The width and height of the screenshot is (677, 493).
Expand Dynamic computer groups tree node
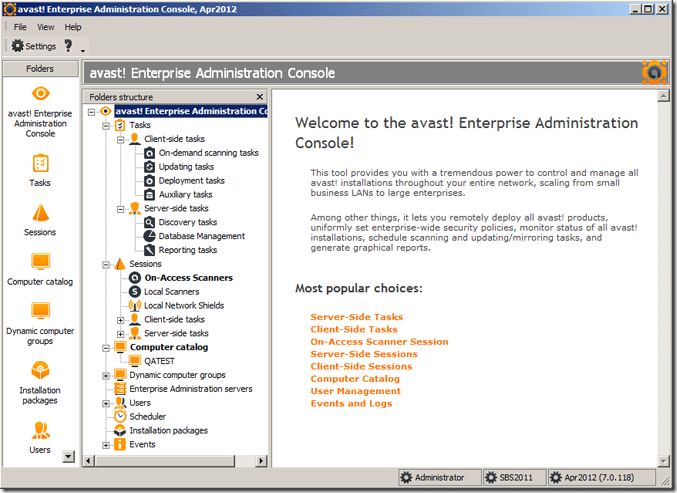[106, 376]
